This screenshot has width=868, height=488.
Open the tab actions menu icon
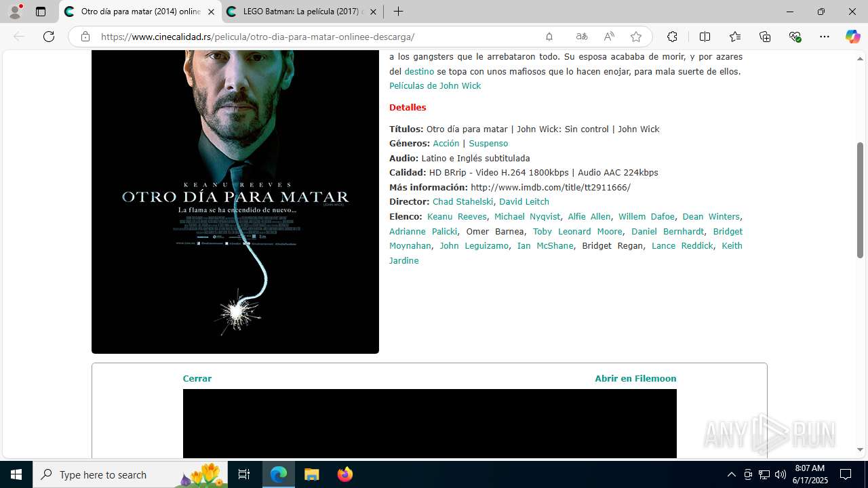tap(41, 12)
